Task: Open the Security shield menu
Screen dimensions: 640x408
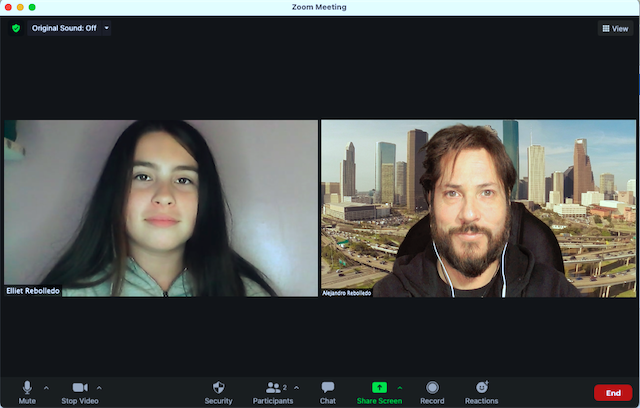Action: (x=218, y=392)
